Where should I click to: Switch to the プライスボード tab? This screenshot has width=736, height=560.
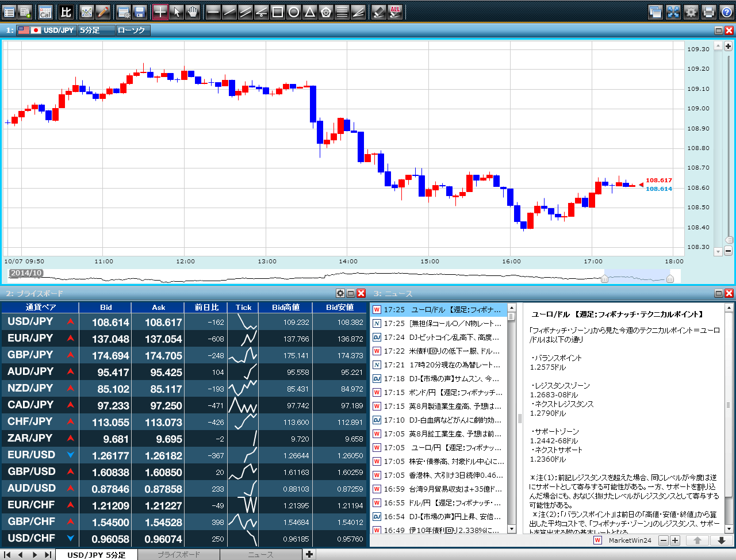pos(179,555)
